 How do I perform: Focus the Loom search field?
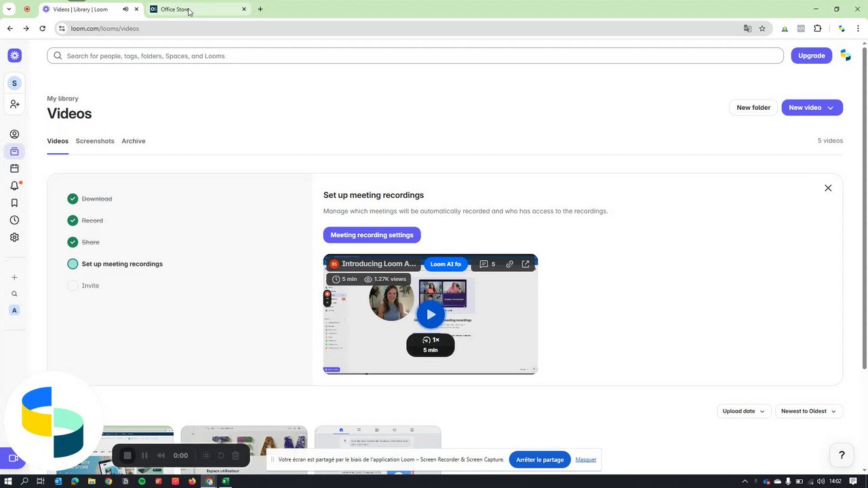tap(415, 56)
